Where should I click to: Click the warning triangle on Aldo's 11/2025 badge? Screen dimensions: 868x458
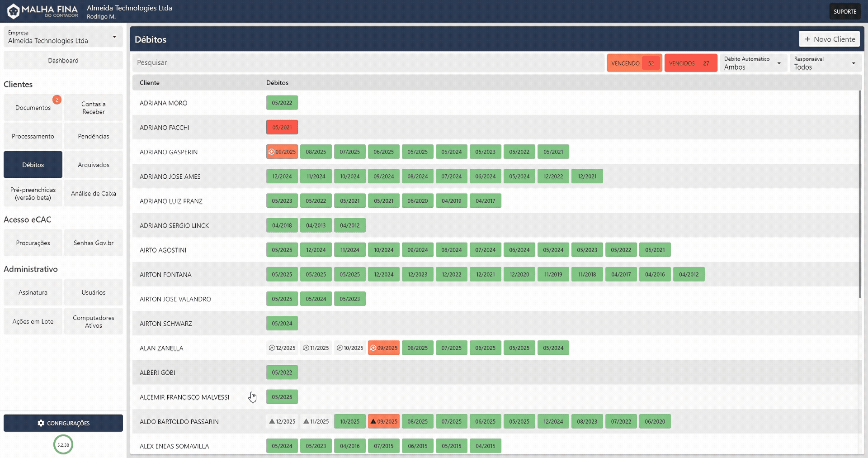(x=306, y=421)
